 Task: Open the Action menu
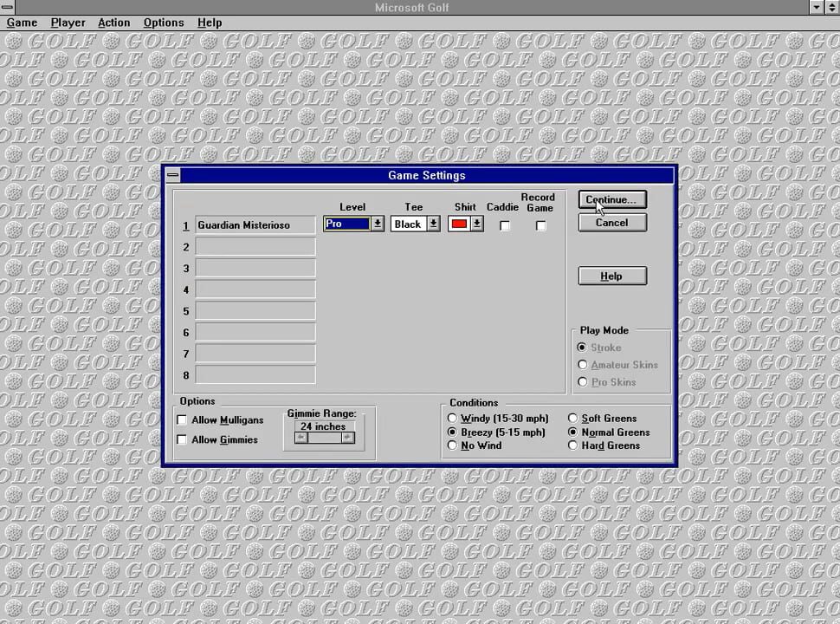pyautogui.click(x=113, y=23)
